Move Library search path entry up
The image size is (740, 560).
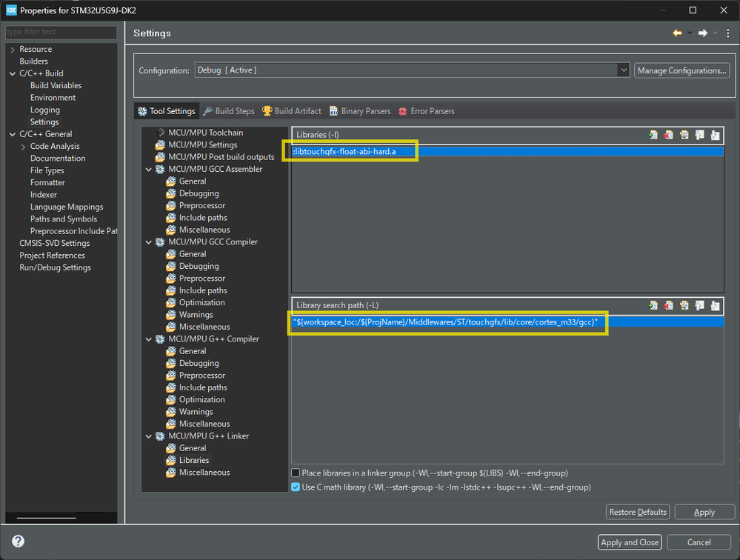[x=699, y=304]
